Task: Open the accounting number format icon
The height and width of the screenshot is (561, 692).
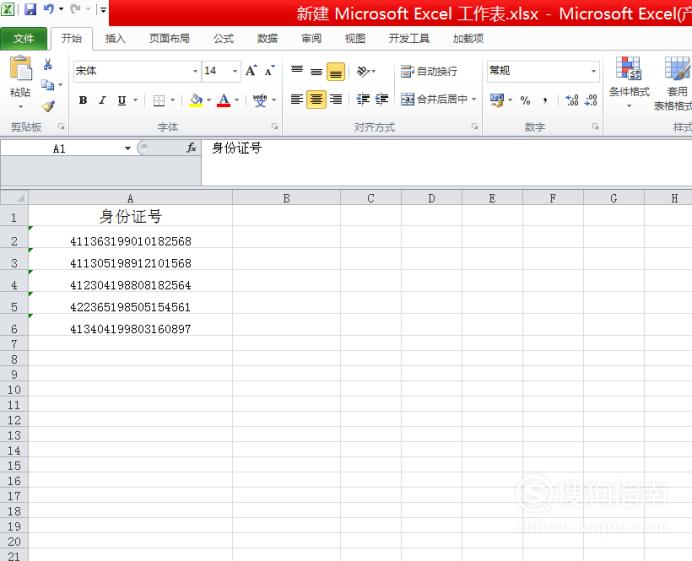Action: tap(497, 100)
